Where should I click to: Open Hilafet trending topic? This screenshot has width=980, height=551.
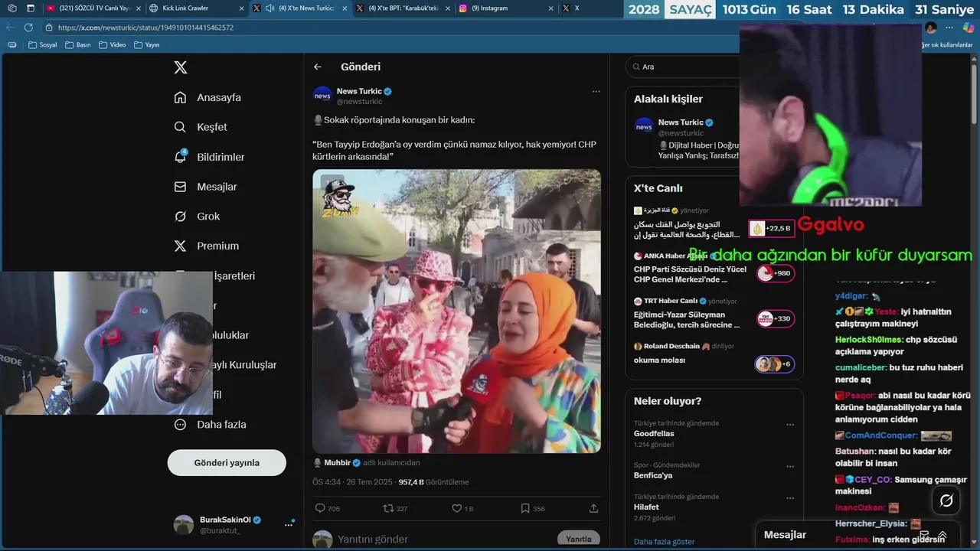pyautogui.click(x=646, y=507)
